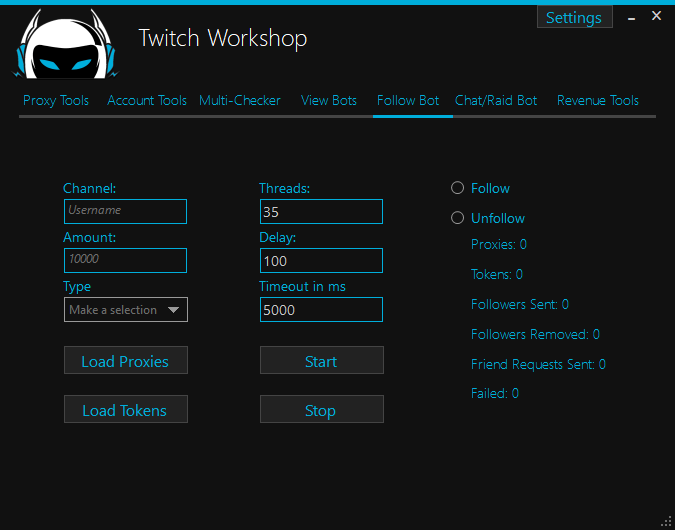Open the View Bots tab

tap(329, 100)
